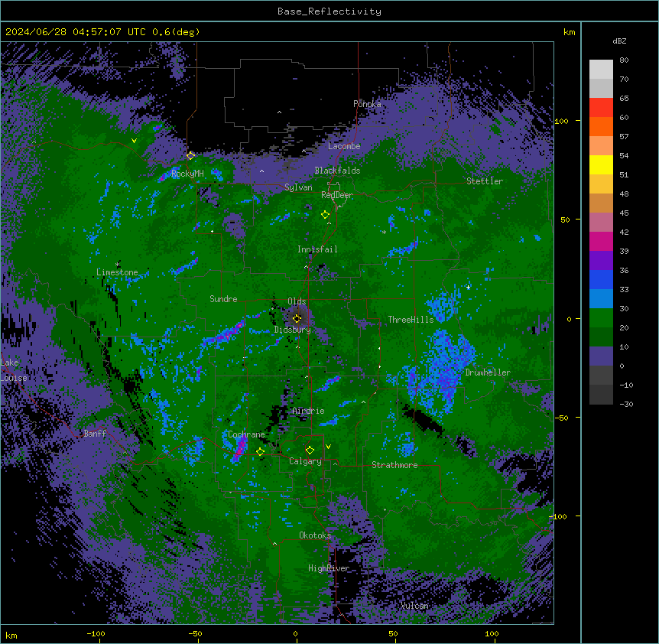
Task: Pick the magenta 42 dBZ legend swatch
Action: [601, 241]
